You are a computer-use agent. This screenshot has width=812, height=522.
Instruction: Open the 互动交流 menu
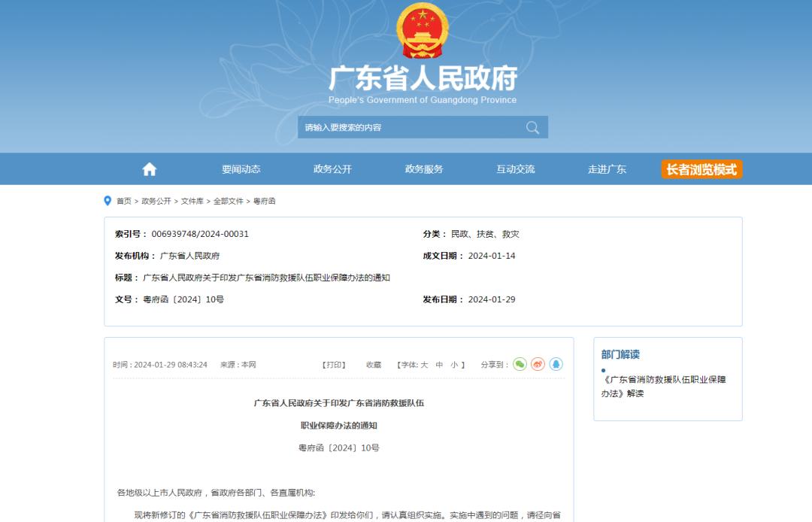[516, 169]
